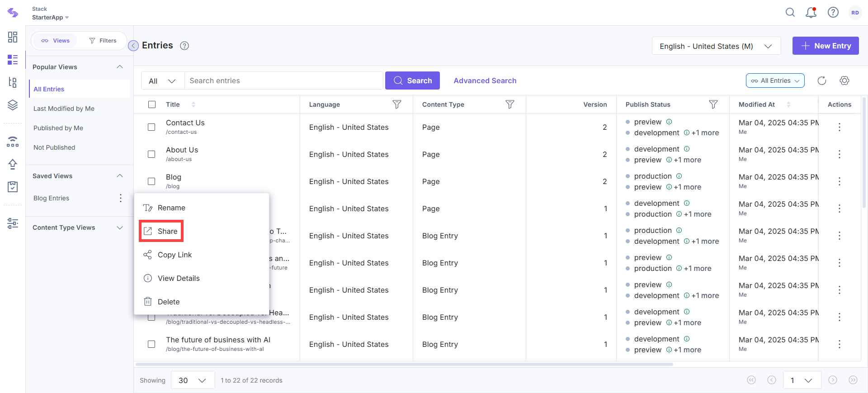Viewport: 868px width, 393px height.
Task: Change records per page dropdown 30
Action: 192,380
